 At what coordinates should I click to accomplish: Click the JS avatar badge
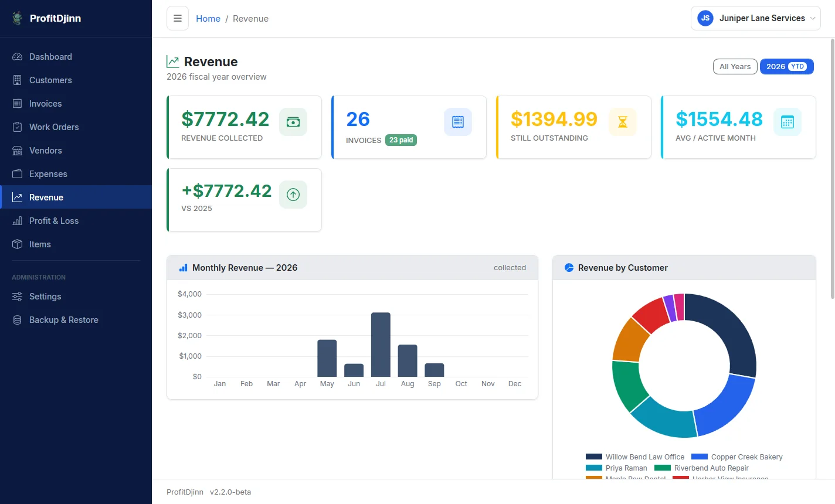(705, 18)
